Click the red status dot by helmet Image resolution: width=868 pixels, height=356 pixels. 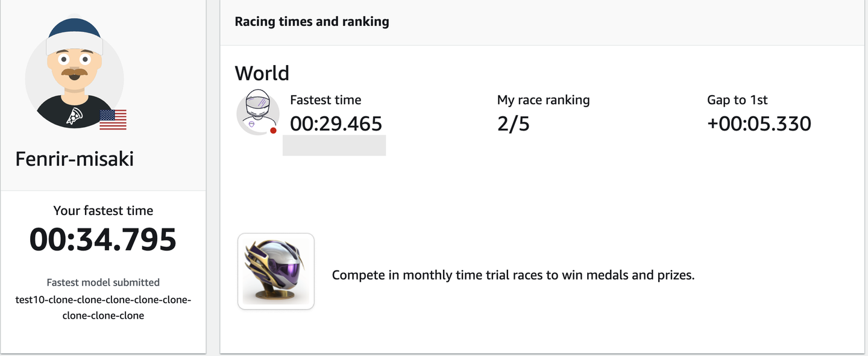[x=273, y=130]
